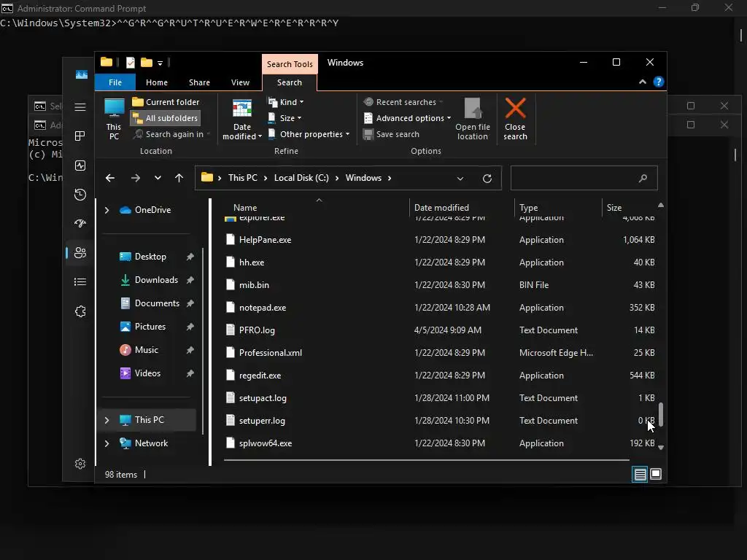Click This PC in address breadcrumb

(x=242, y=178)
